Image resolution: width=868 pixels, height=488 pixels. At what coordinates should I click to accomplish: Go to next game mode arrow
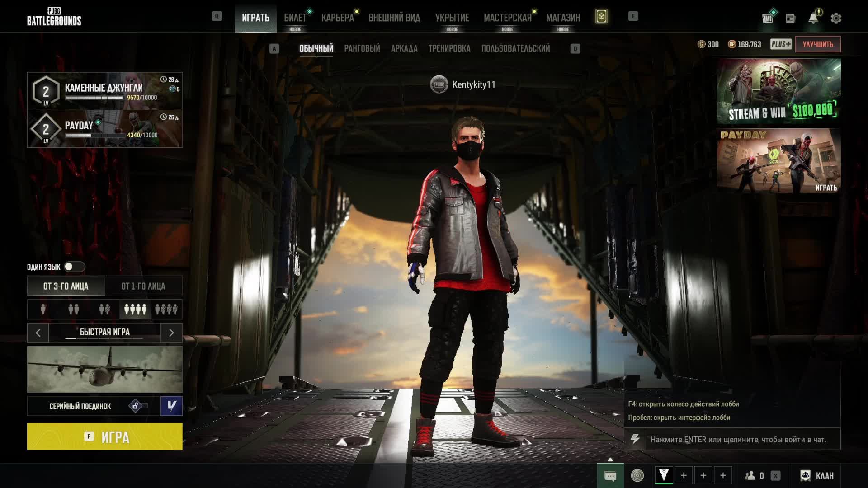click(171, 333)
